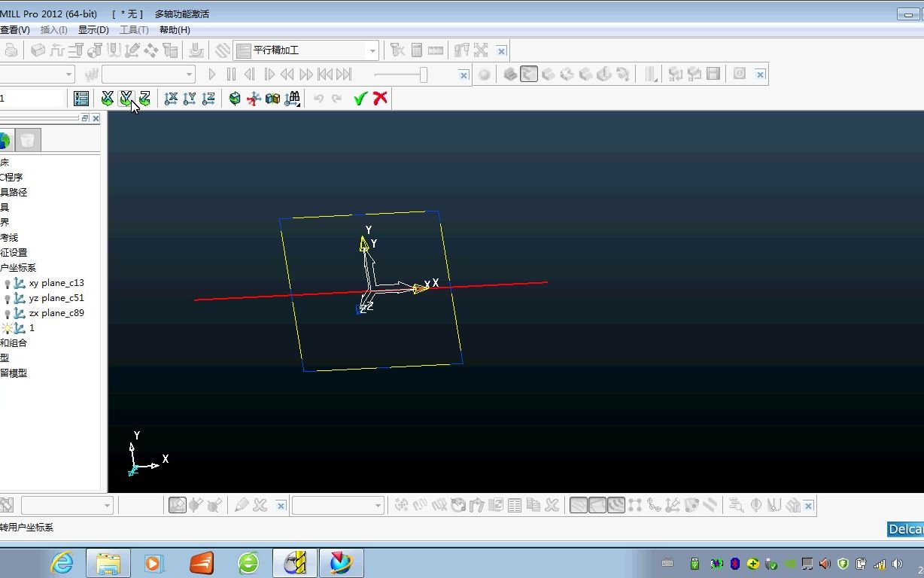
Task: Open the 帮助(H) menu
Action: (175, 30)
